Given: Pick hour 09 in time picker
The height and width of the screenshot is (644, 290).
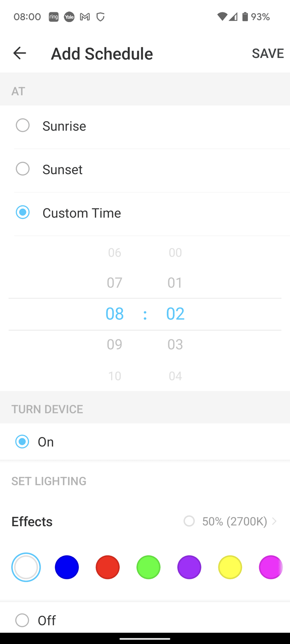Looking at the screenshot, I should (115, 345).
